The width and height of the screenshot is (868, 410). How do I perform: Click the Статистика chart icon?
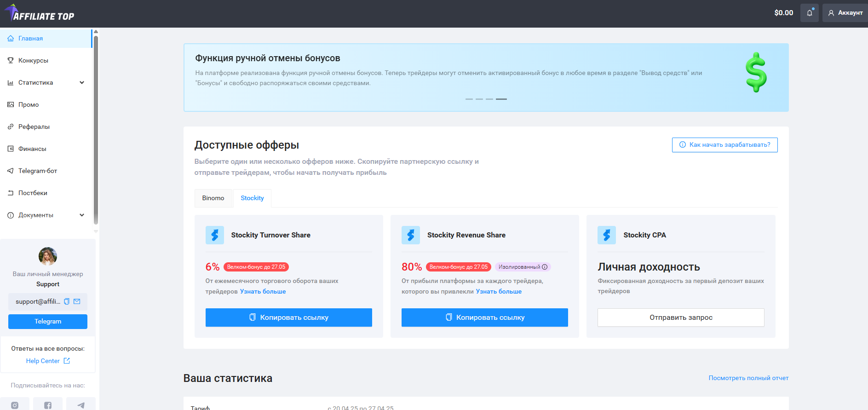point(11,82)
